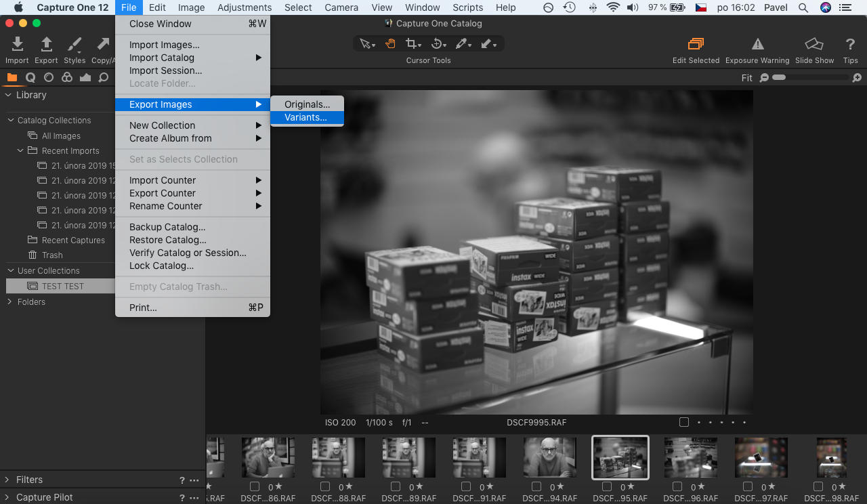Activate the Crop cursor tool
The image size is (867, 504).
(413, 43)
